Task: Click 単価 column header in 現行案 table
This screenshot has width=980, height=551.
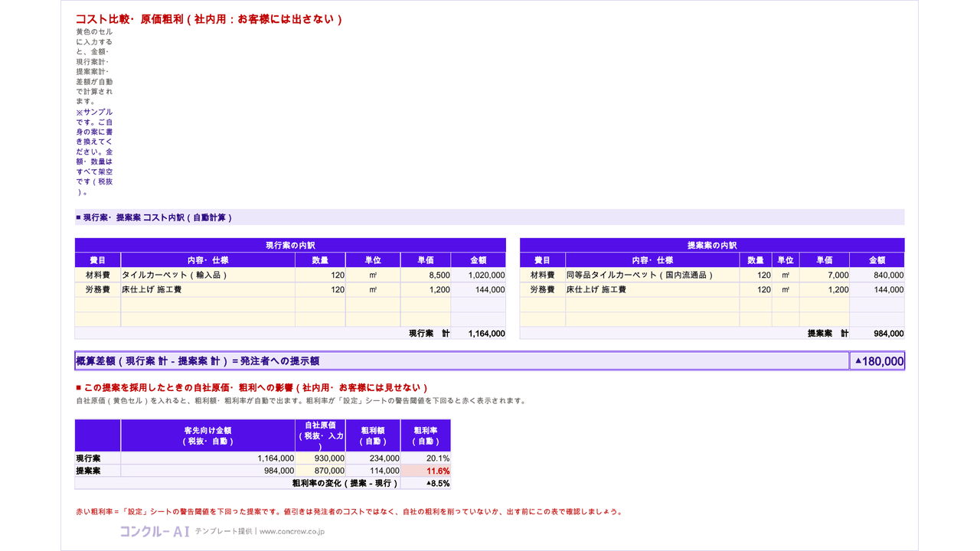Action: [x=426, y=260]
